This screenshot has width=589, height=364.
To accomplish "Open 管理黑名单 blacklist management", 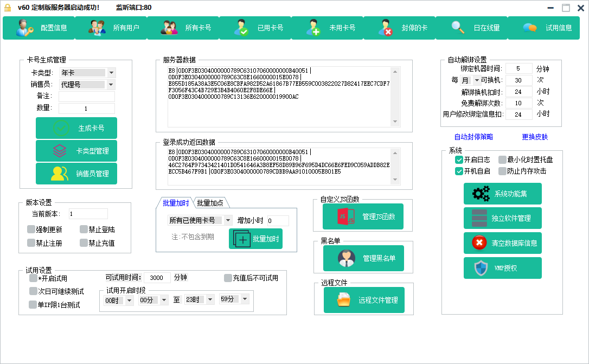I will [364, 258].
